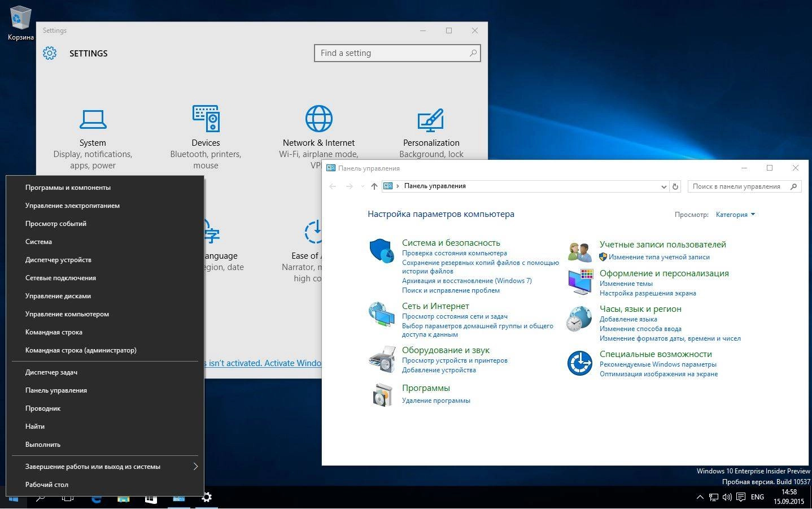Click the Find a setting search field
This screenshot has width=812, height=509.
click(x=398, y=53)
